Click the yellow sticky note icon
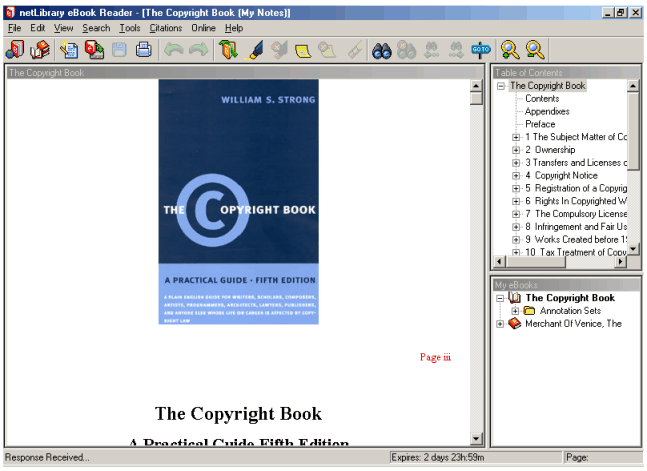This screenshot has height=471, width=647. (304, 51)
